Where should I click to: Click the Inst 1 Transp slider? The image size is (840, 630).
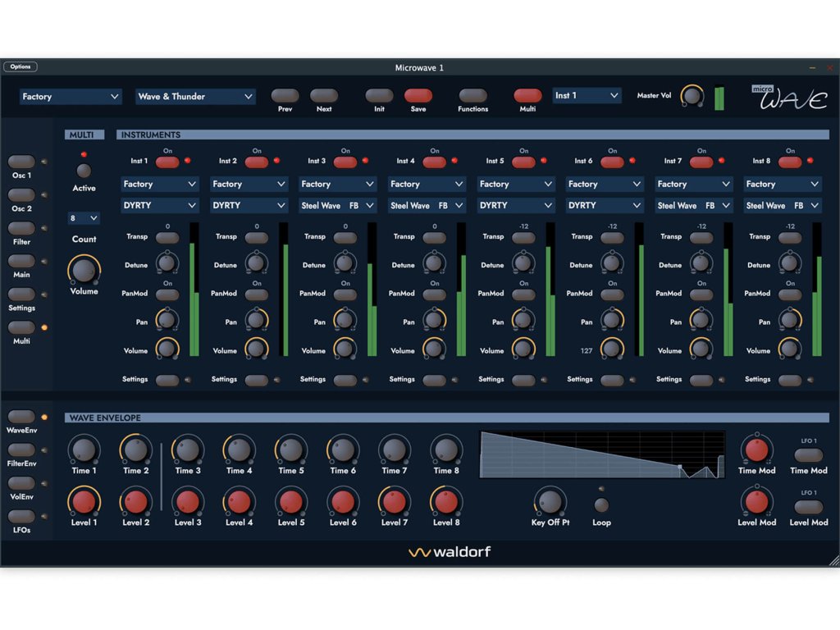[167, 237]
